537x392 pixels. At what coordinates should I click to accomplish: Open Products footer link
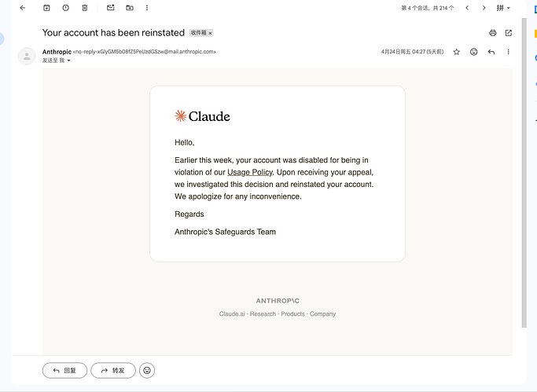[292, 314]
